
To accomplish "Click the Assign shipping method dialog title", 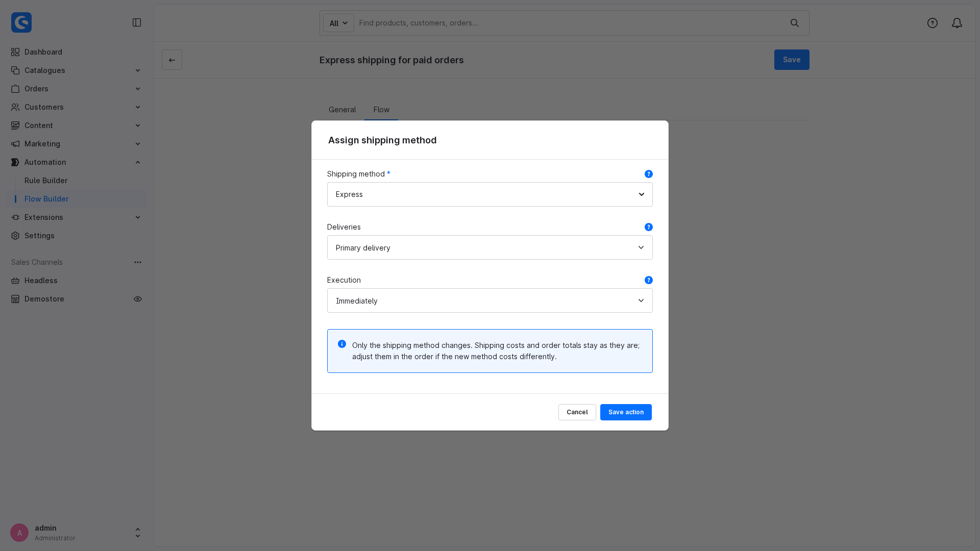I will click(382, 140).
